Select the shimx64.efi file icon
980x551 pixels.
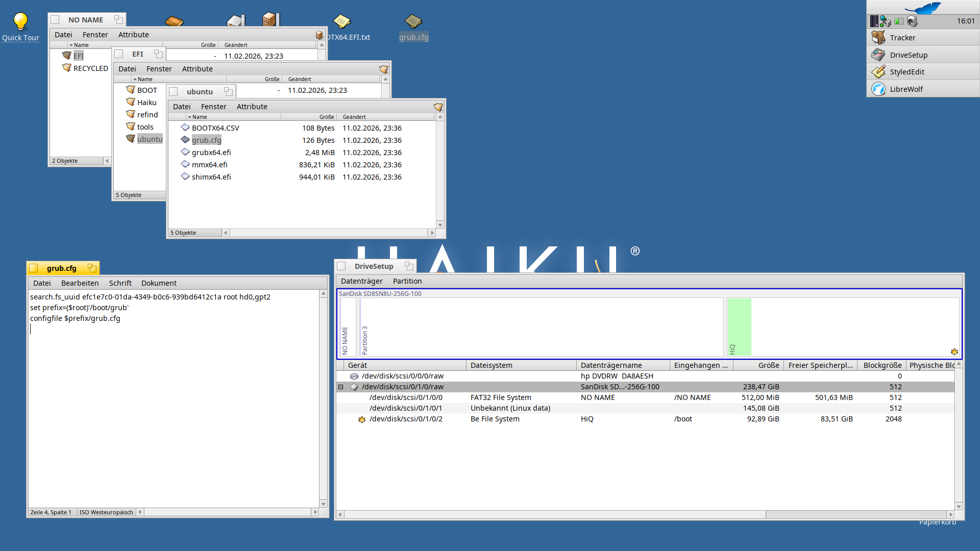coord(185,177)
